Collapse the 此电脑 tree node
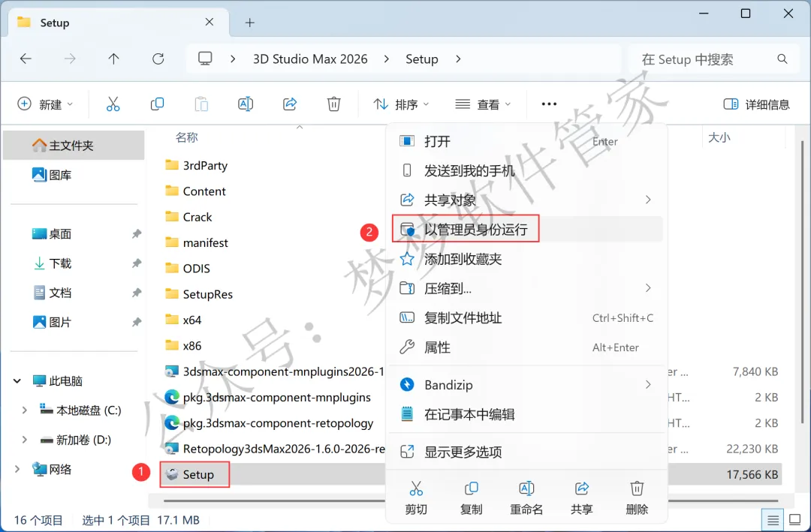The width and height of the screenshot is (811, 532). tap(17, 381)
